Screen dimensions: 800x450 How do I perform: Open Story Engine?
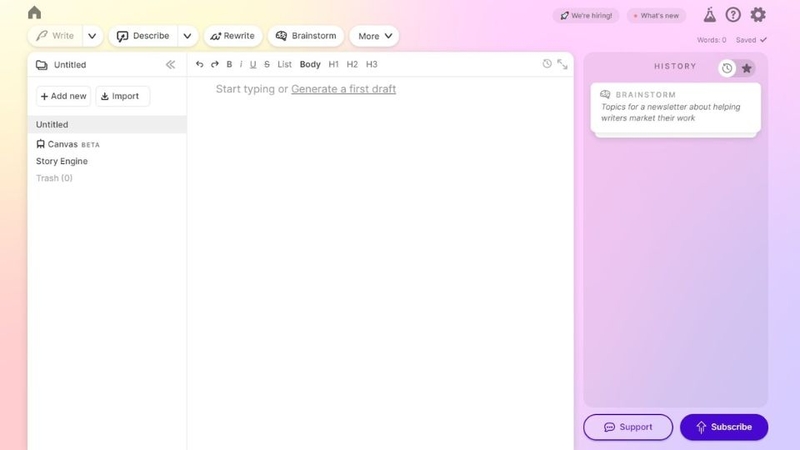click(62, 161)
